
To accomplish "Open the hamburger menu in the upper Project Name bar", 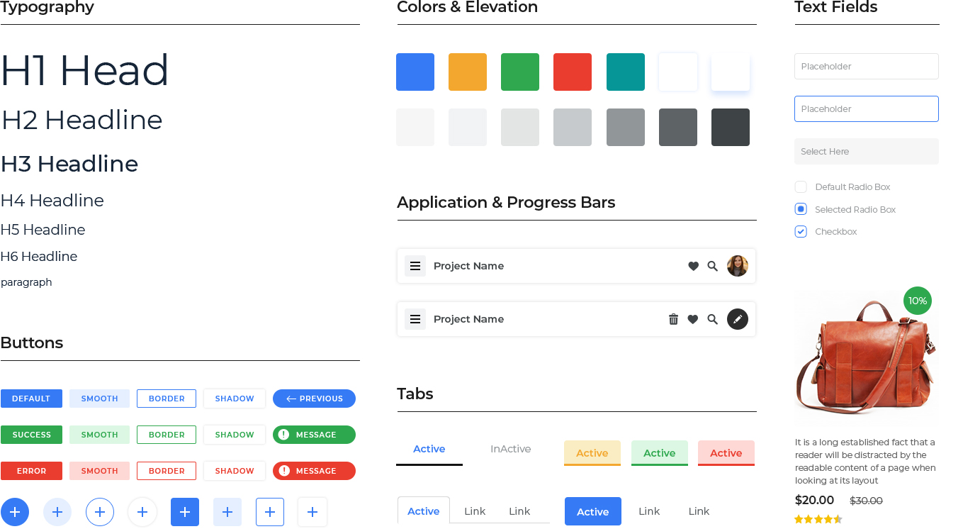I will point(415,266).
